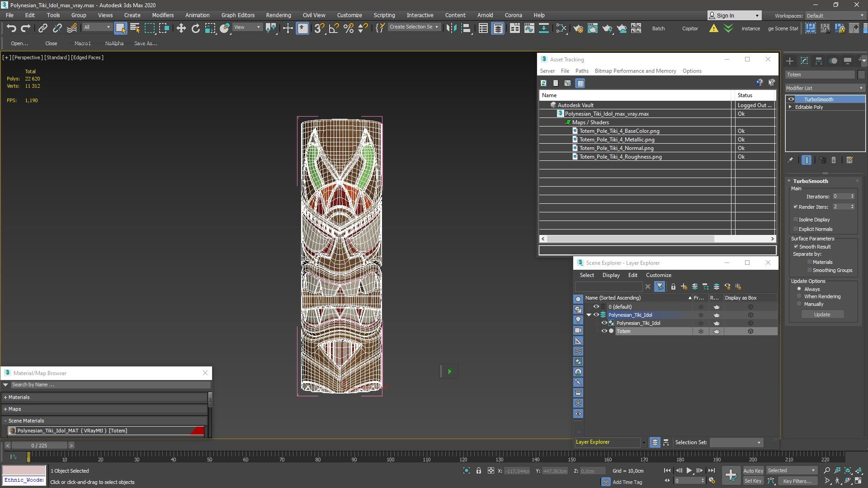The width and height of the screenshot is (868, 488).
Task: Open the Modifier List dropdown
Action: (825, 88)
